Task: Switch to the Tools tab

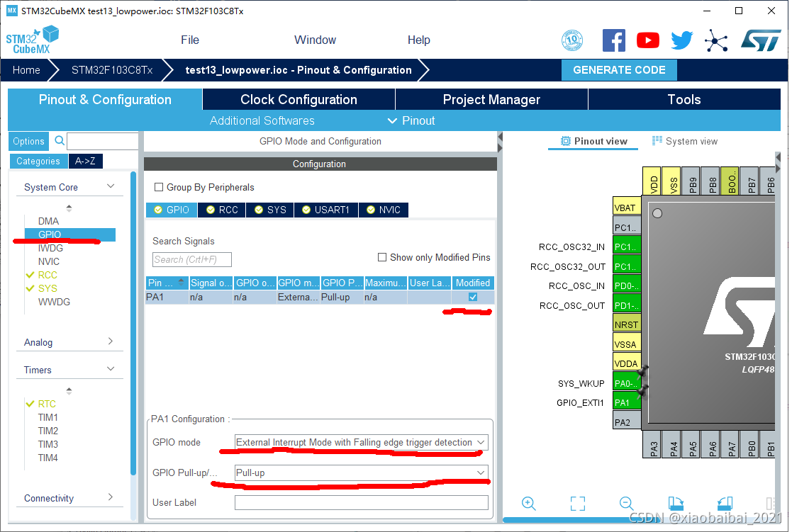Action: pos(684,99)
